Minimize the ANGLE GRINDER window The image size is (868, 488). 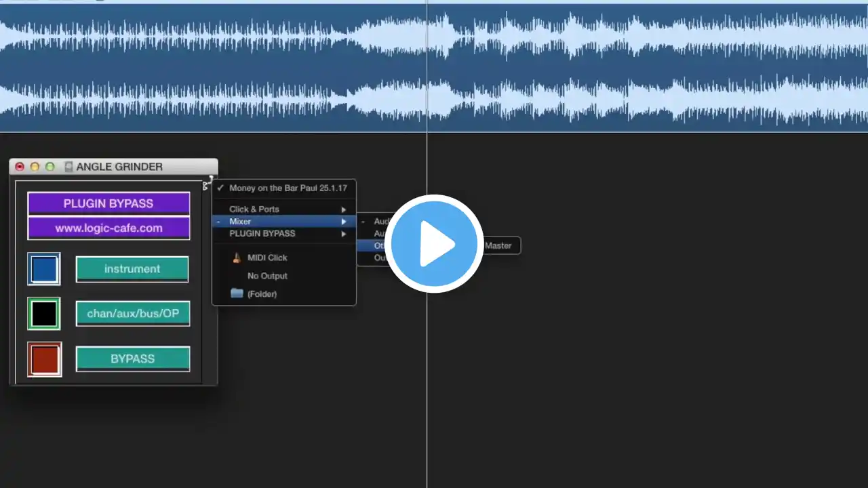click(35, 167)
